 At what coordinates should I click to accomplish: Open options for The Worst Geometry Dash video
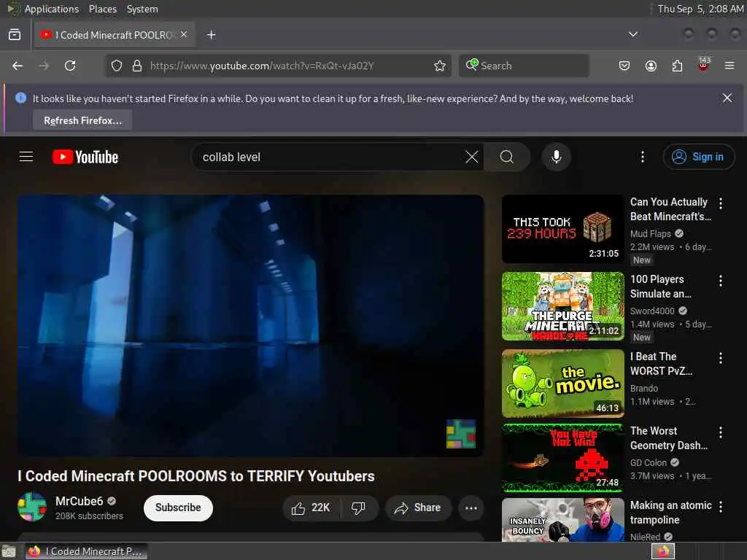720,432
